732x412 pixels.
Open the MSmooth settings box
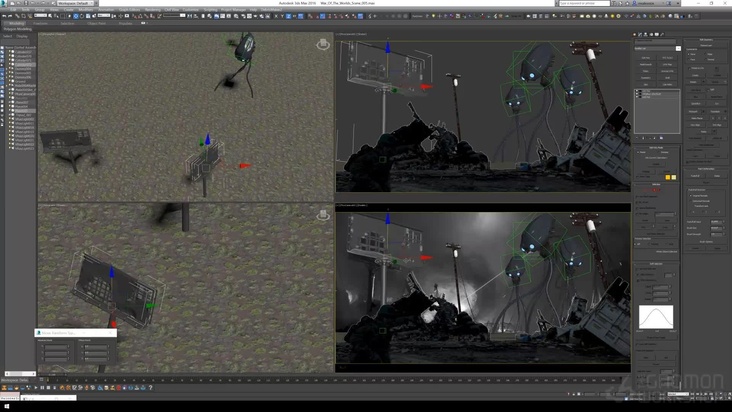pyautogui.click(x=704, y=111)
